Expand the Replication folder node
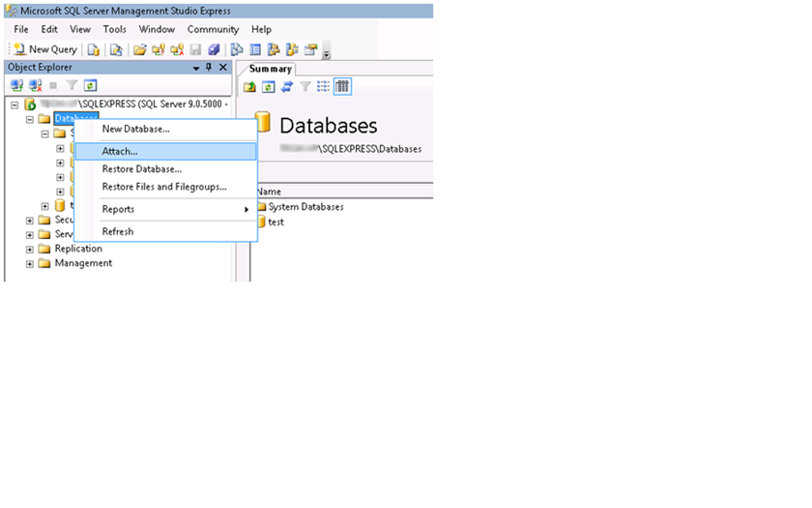 click(30, 250)
